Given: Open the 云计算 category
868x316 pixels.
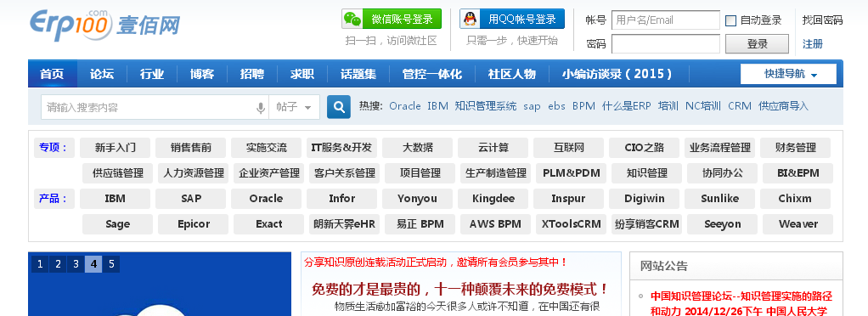Looking at the screenshot, I should [x=493, y=148].
